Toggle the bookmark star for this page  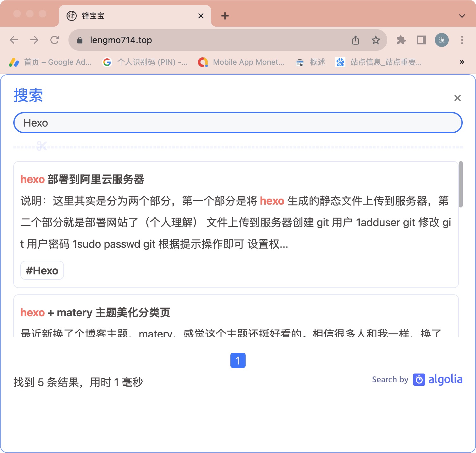376,40
